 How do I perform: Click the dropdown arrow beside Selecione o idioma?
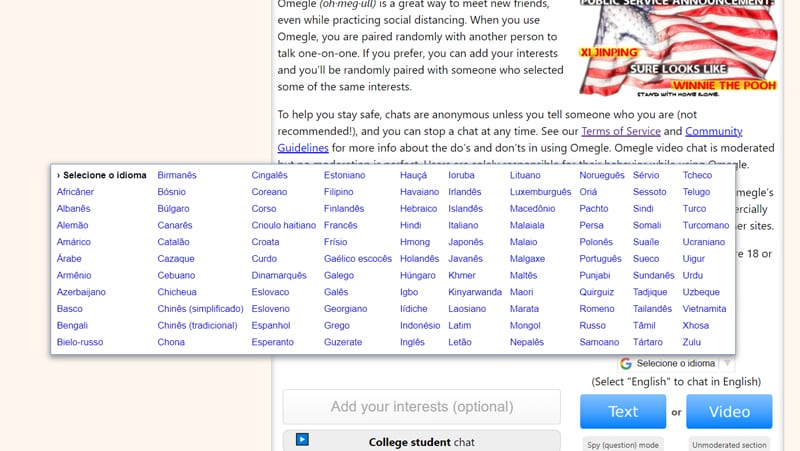[x=727, y=363]
